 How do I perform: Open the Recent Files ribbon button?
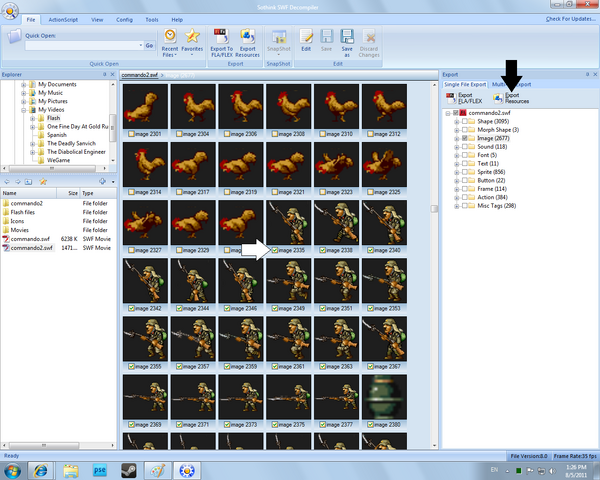(x=170, y=42)
